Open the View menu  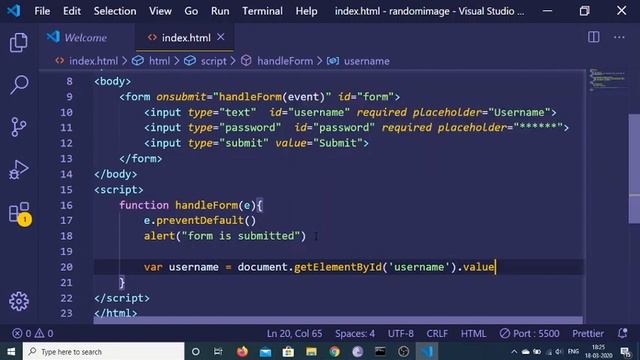click(x=160, y=11)
